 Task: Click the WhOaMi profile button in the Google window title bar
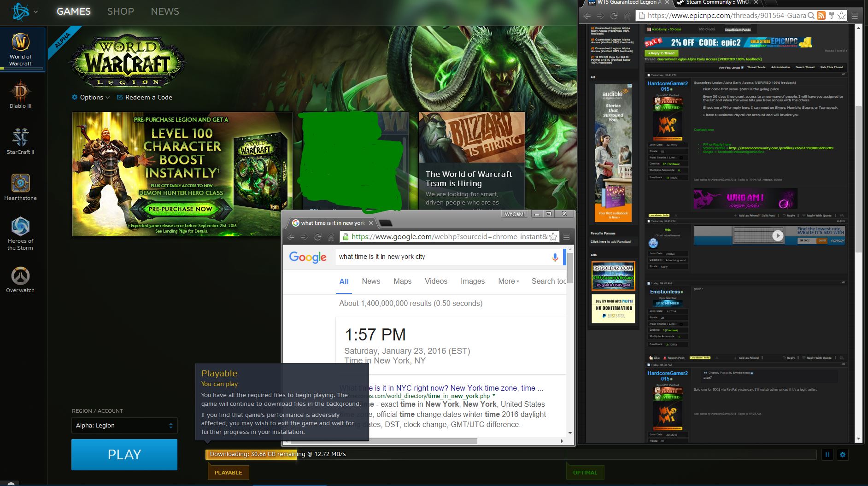click(514, 214)
